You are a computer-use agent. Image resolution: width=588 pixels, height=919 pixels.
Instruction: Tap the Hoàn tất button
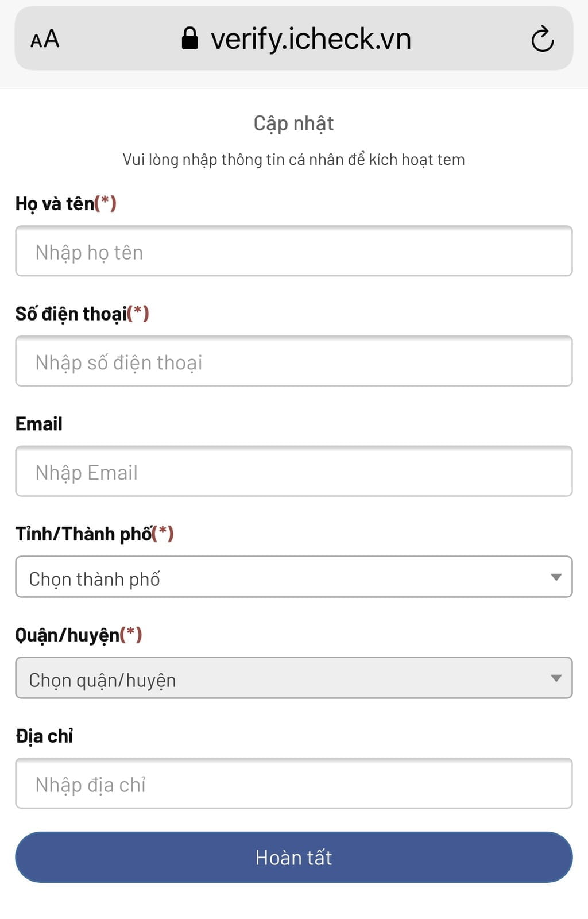[294, 857]
